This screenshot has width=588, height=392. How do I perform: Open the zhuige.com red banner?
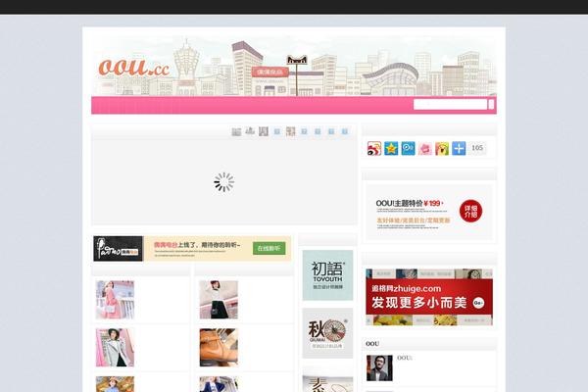429,297
